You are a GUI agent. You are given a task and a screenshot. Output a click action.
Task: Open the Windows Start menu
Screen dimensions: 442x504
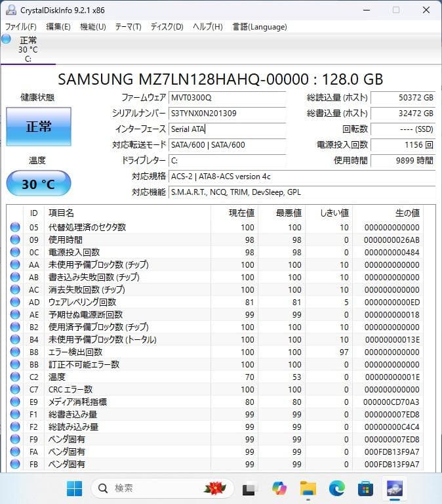[x=74, y=488]
